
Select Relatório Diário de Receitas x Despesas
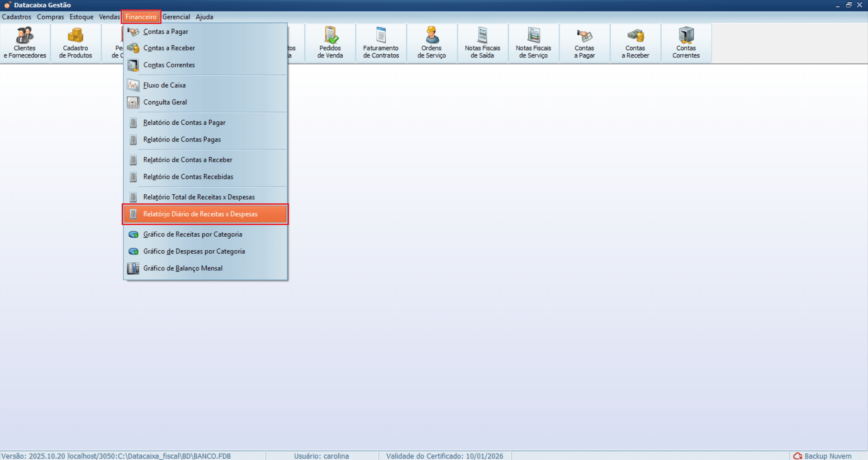click(200, 214)
